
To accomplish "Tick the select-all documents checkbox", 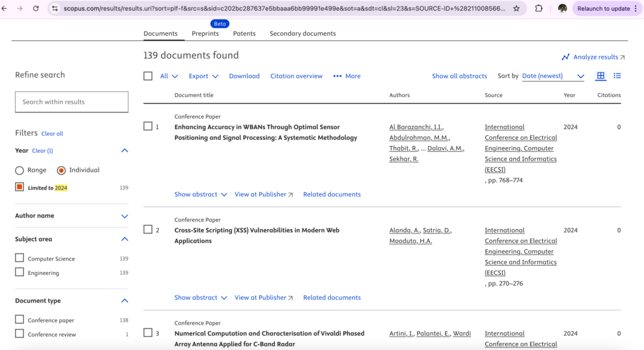I will pos(148,76).
